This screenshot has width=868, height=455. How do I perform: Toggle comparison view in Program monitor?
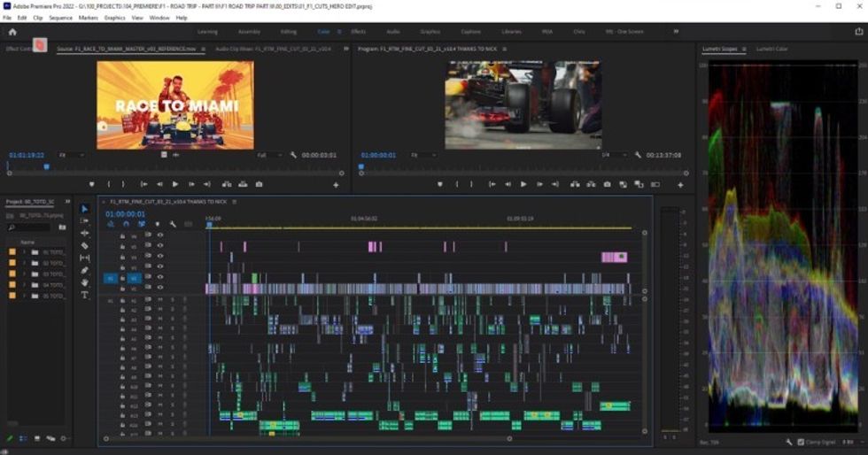point(655,184)
